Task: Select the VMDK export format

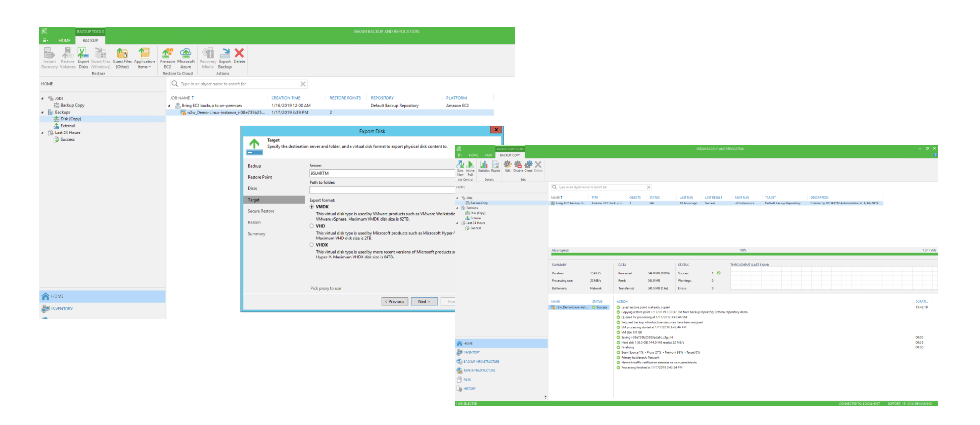Action: 311,207
